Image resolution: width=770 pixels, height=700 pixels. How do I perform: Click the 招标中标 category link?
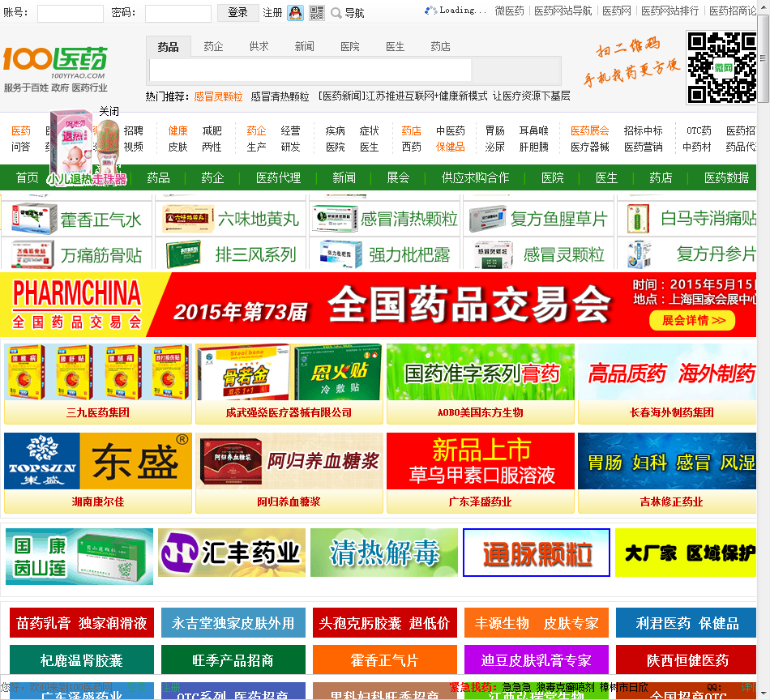[x=644, y=131]
